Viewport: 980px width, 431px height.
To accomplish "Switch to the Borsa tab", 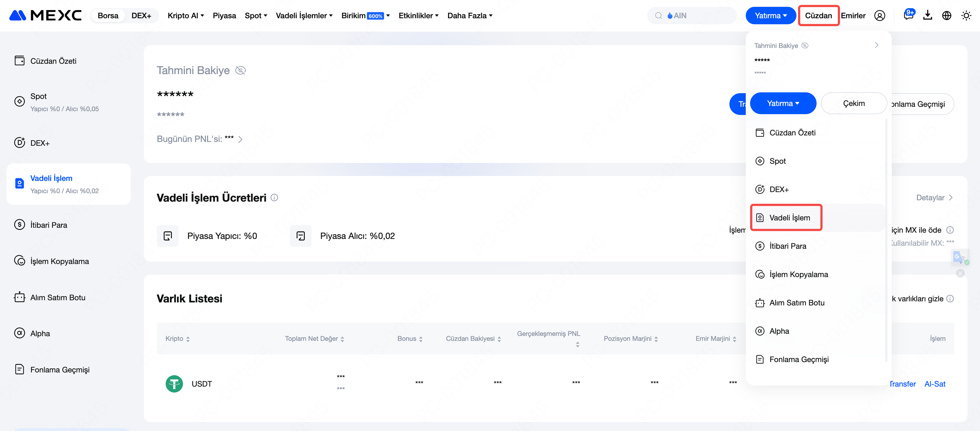I will [x=108, y=16].
